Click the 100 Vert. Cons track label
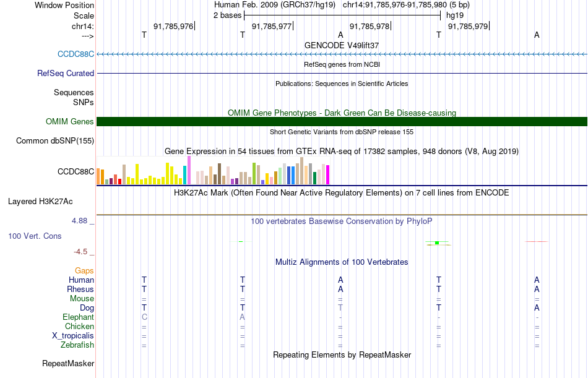 pyautogui.click(x=35, y=236)
